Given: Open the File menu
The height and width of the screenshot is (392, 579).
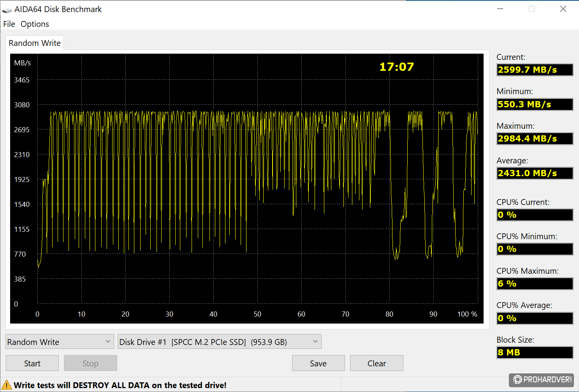Looking at the screenshot, I should pyautogui.click(x=9, y=24).
